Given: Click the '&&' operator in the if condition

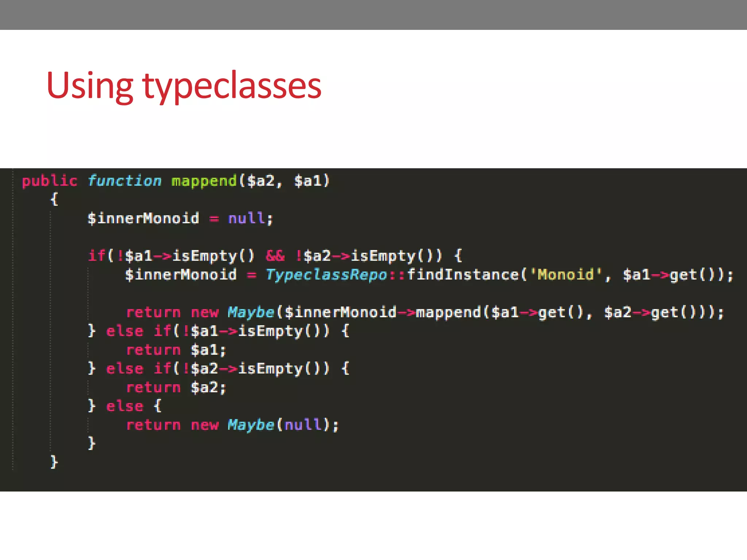Looking at the screenshot, I should pos(275,256).
